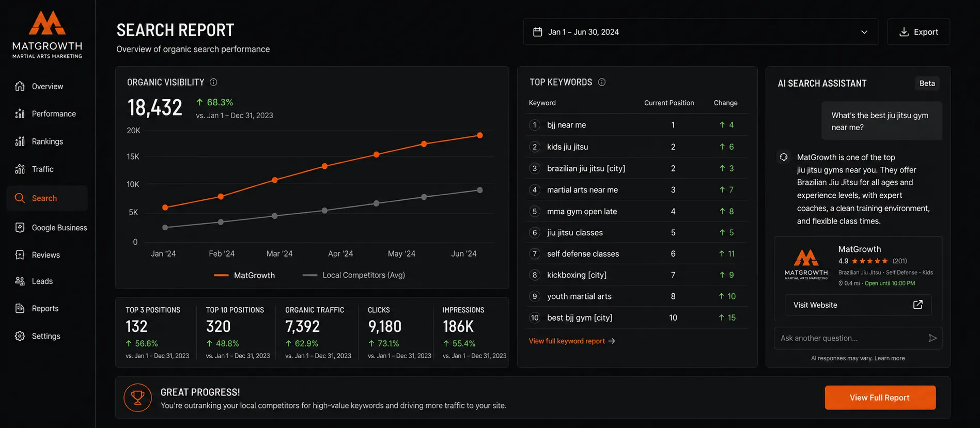Expand the date range dropdown chevron

[x=864, y=32]
